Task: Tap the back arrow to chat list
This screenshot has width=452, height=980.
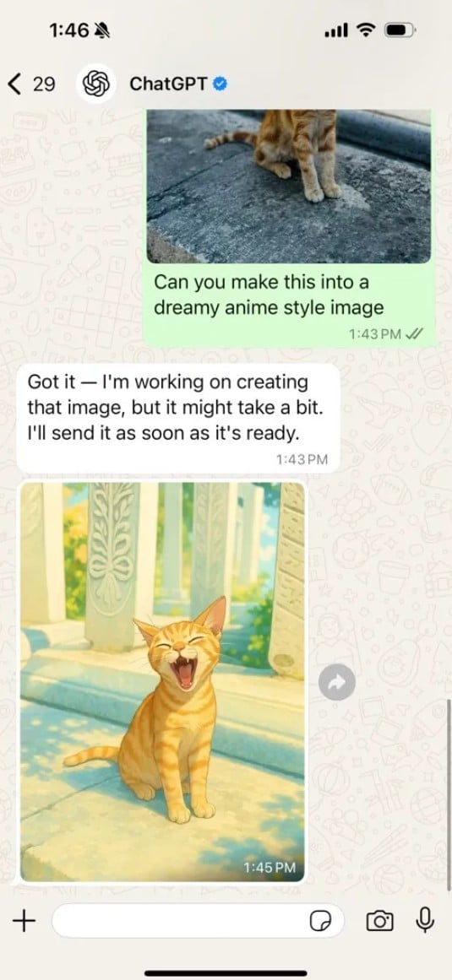Action: tap(15, 83)
